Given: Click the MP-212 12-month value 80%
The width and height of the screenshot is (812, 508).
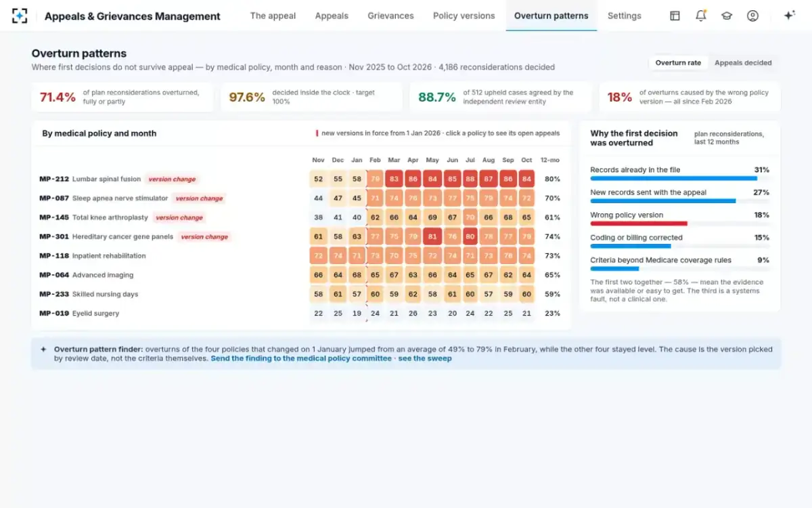Looking at the screenshot, I should point(552,179).
